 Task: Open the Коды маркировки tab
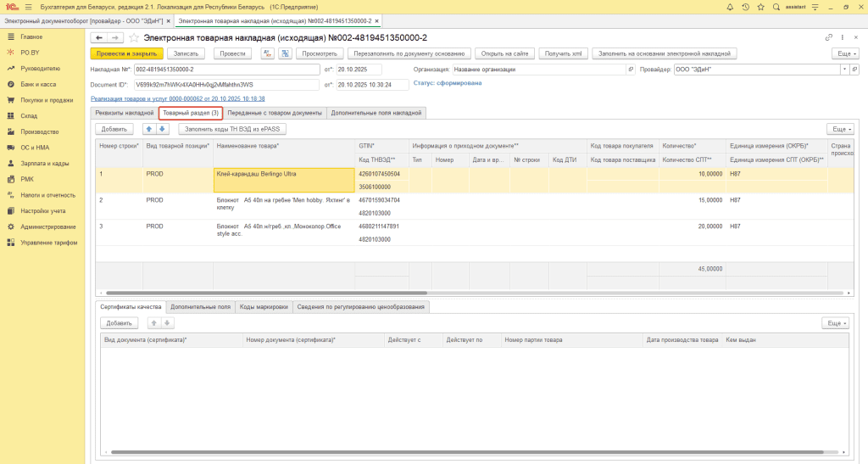point(264,306)
